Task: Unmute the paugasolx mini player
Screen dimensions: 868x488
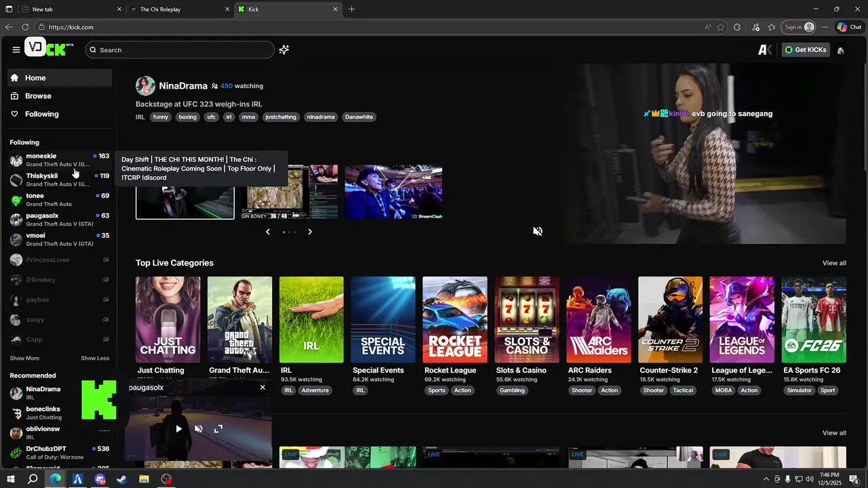Action: coord(199,428)
